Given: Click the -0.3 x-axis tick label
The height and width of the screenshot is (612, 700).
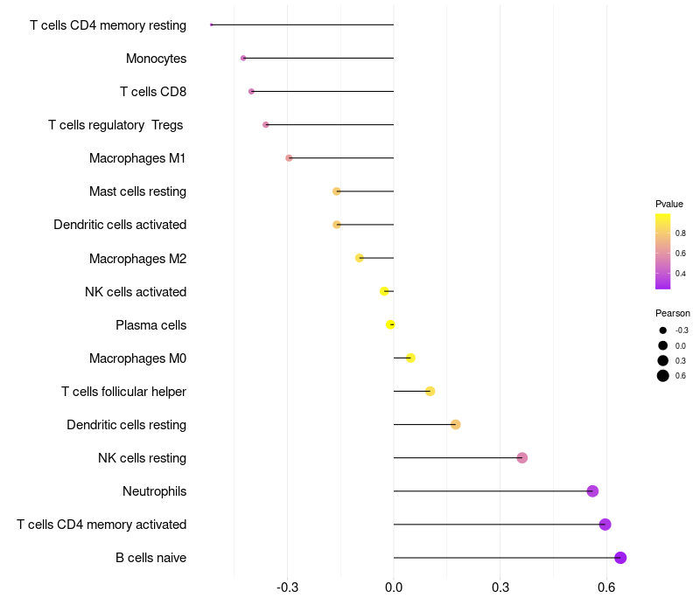Looking at the screenshot, I should (287, 588).
